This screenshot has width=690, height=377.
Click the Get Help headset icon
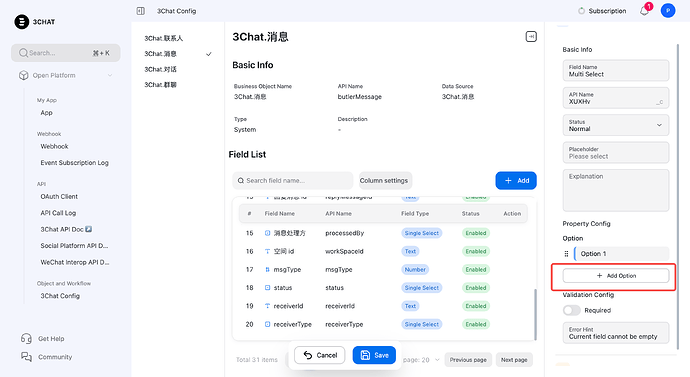coord(26,338)
